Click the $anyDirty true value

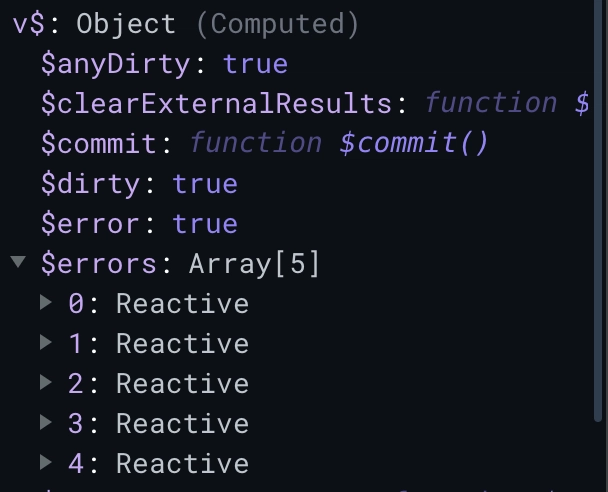pos(256,64)
